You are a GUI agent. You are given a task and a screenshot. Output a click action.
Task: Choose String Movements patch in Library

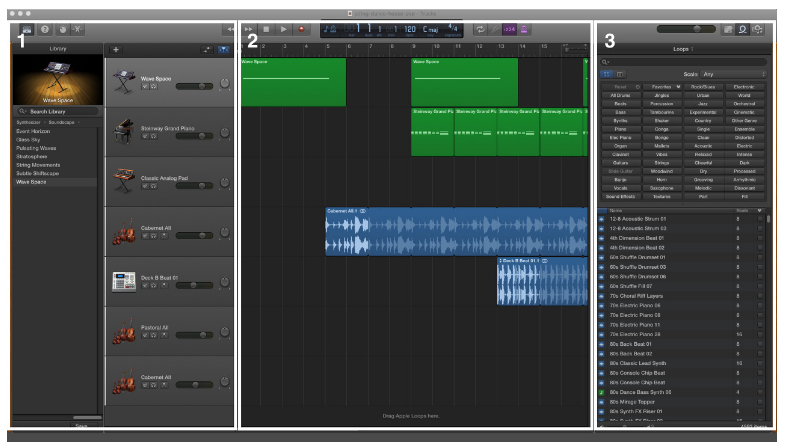pos(38,165)
